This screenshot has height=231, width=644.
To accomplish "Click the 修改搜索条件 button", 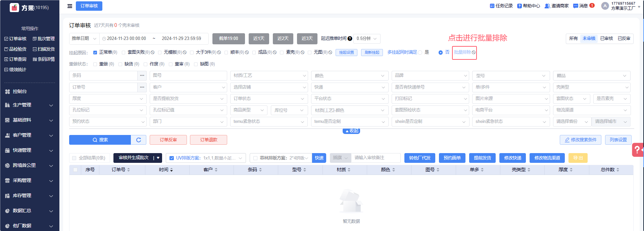I will click(x=580, y=140).
